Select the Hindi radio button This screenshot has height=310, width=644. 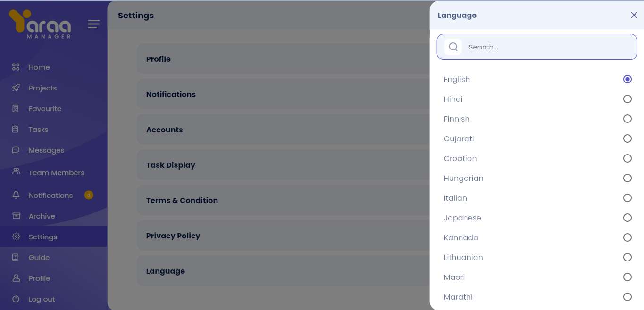pyautogui.click(x=627, y=99)
